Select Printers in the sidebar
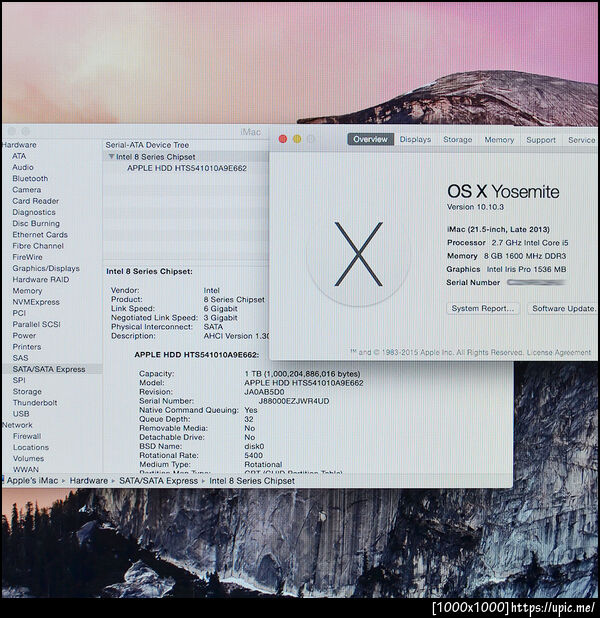 pyautogui.click(x=27, y=347)
